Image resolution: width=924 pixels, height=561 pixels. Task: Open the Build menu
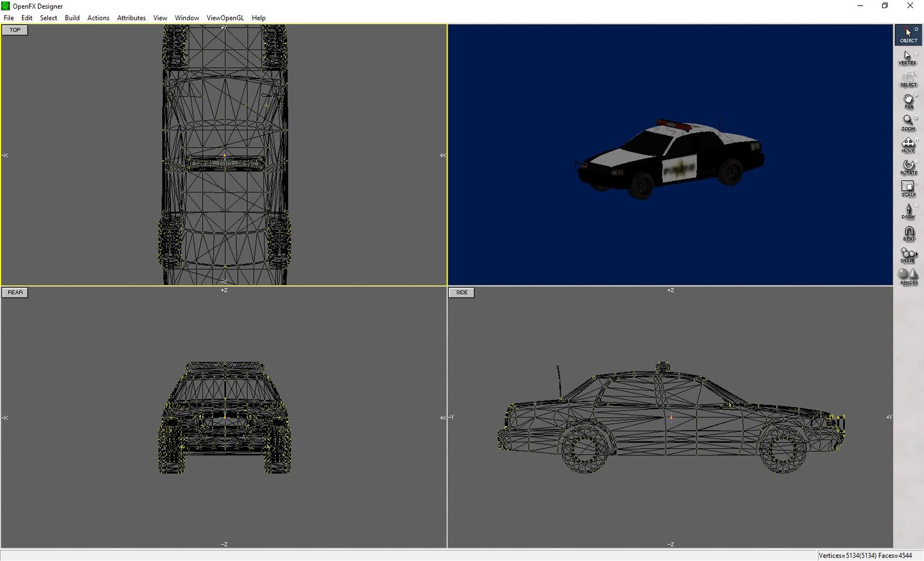[x=72, y=18]
